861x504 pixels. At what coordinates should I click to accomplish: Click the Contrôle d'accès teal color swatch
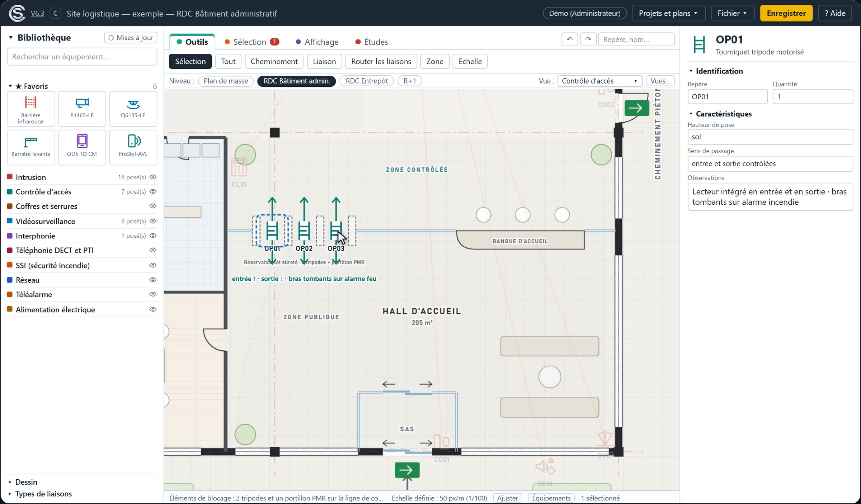(x=10, y=191)
